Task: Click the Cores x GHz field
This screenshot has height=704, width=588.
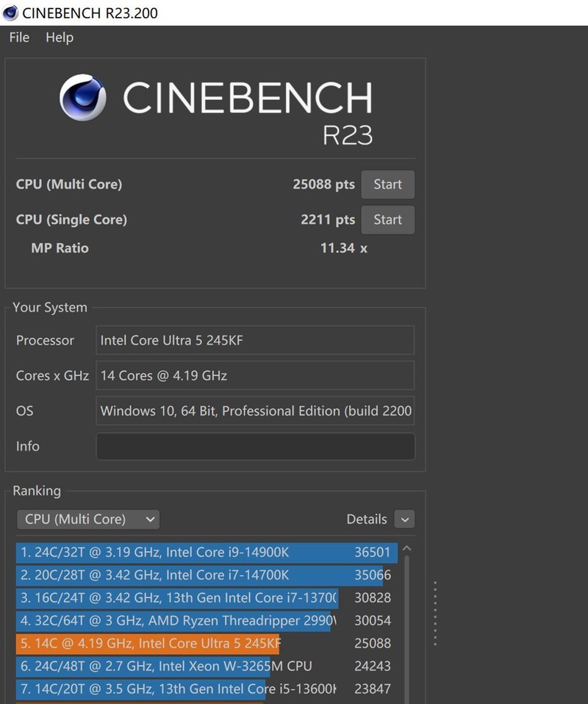Action: [x=255, y=376]
